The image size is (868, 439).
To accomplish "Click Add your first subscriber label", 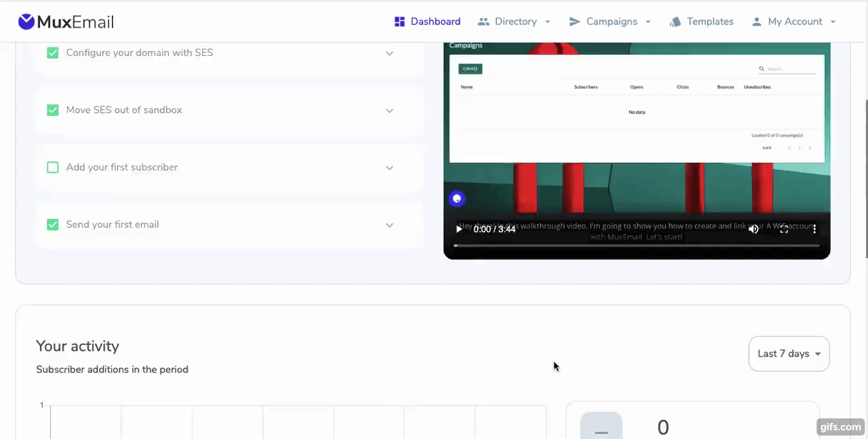I will [122, 167].
